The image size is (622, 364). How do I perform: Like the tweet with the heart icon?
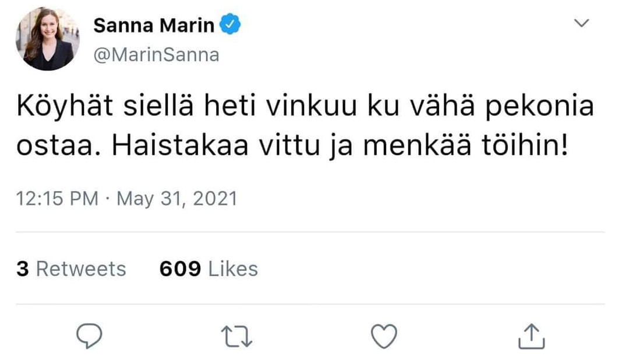pyautogui.click(x=384, y=336)
